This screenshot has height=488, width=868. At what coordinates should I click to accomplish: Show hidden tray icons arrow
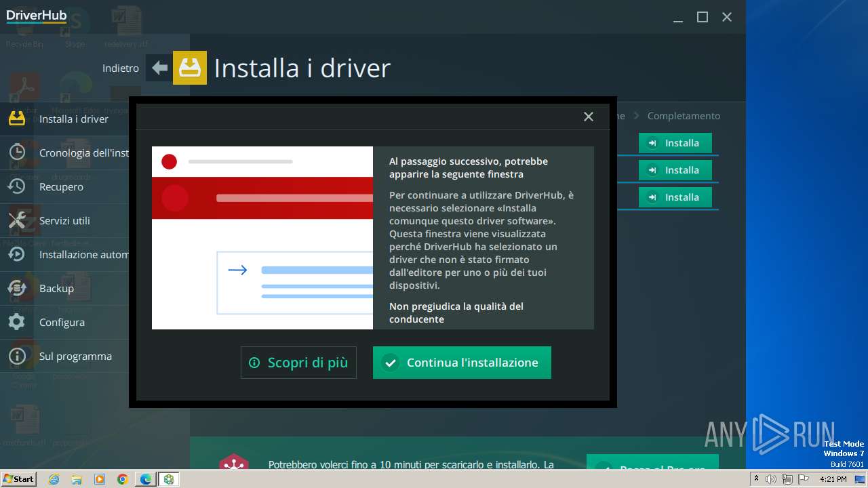click(x=756, y=479)
